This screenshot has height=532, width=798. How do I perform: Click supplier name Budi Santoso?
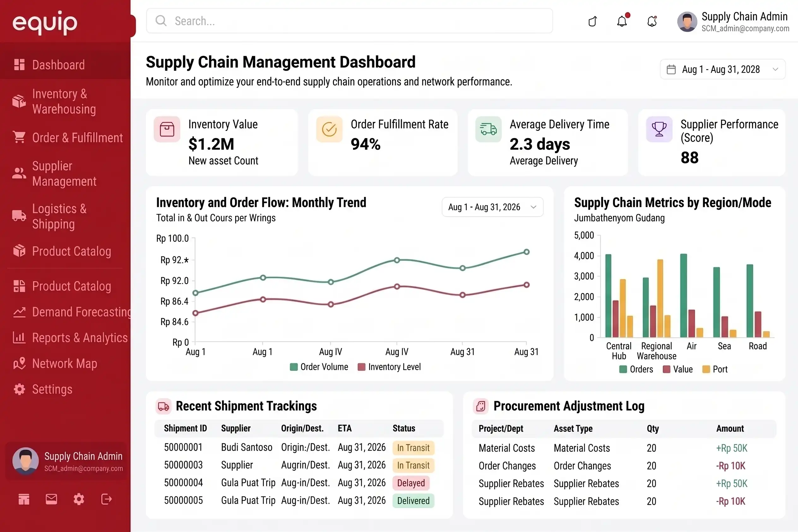coord(247,447)
